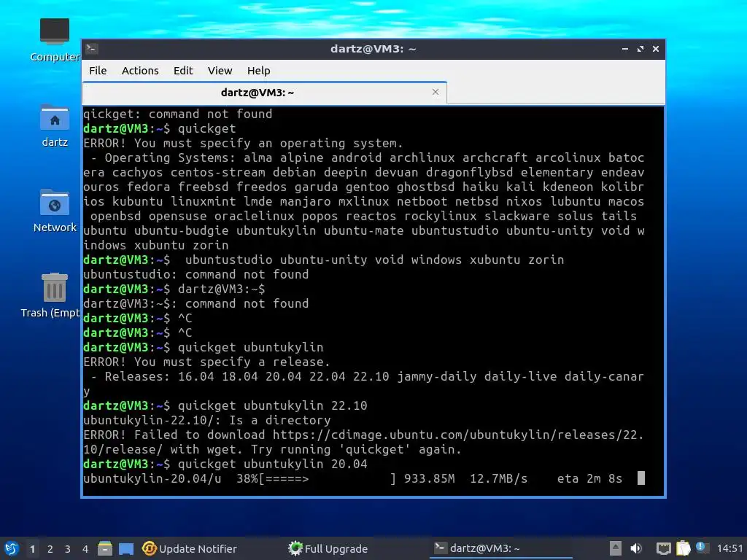Click the 'eta 2m 8s' text
Screen dimensions: 747x560
[x=589, y=478]
